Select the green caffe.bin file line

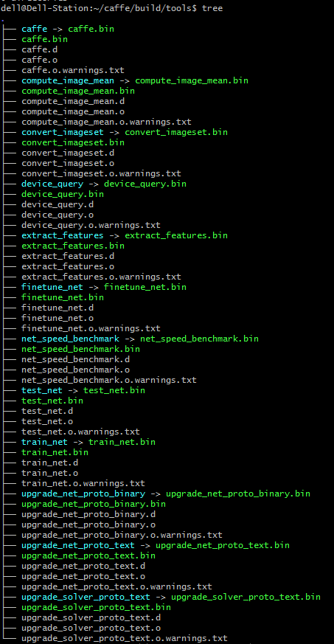[x=45, y=39]
